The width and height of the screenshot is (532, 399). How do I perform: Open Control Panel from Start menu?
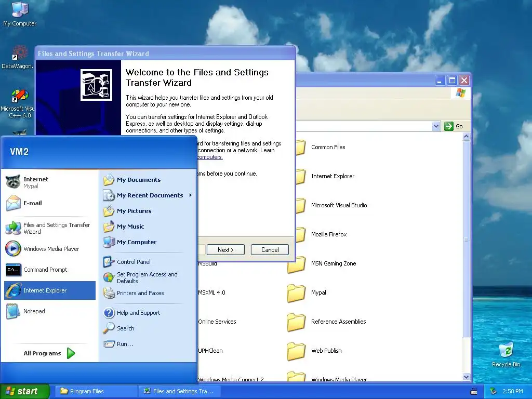[148, 262]
